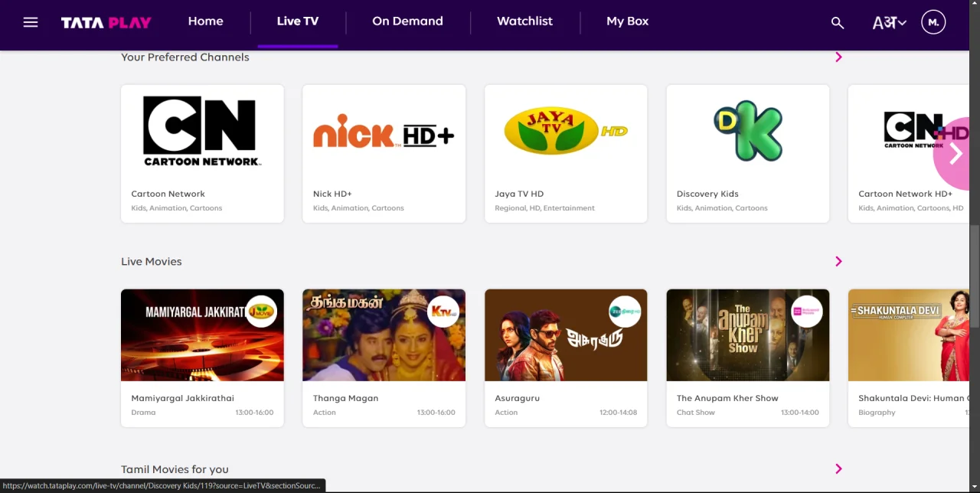This screenshot has height=493, width=980.
Task: Open the hamburger menu icon
Action: (31, 22)
